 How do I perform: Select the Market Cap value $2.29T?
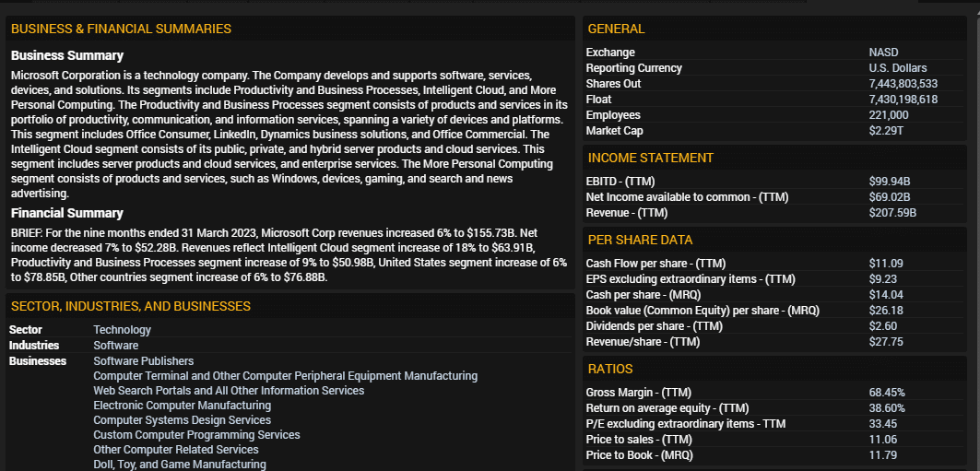[886, 131]
